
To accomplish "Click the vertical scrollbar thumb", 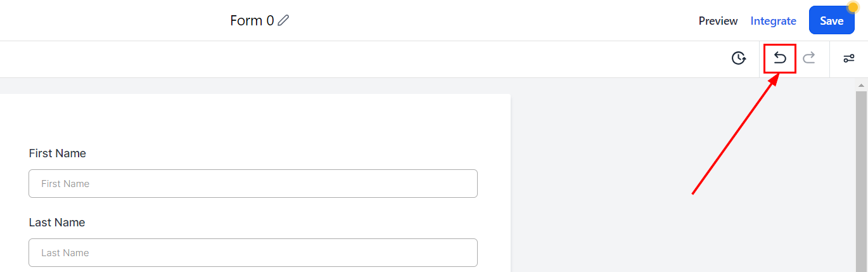I will (x=862, y=178).
